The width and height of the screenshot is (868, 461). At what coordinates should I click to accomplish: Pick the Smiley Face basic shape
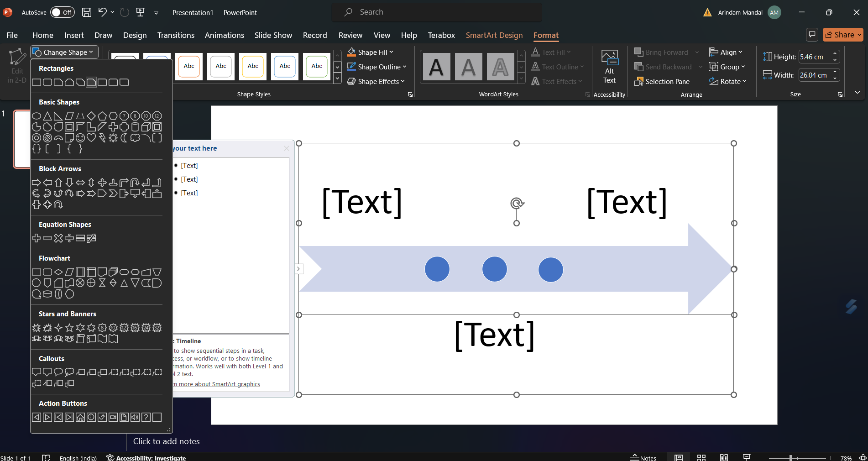(x=80, y=138)
